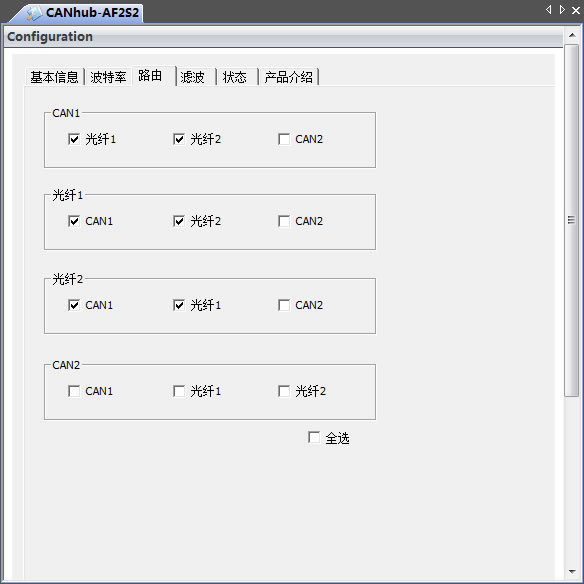The height and width of the screenshot is (584, 584).
Task: Enable 光纤2 in the CAN2 group
Action: click(x=284, y=391)
